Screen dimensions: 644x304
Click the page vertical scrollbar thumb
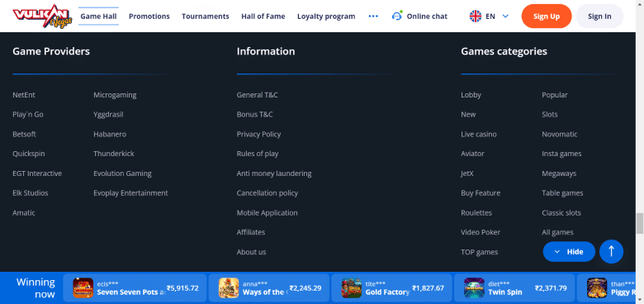(640, 223)
